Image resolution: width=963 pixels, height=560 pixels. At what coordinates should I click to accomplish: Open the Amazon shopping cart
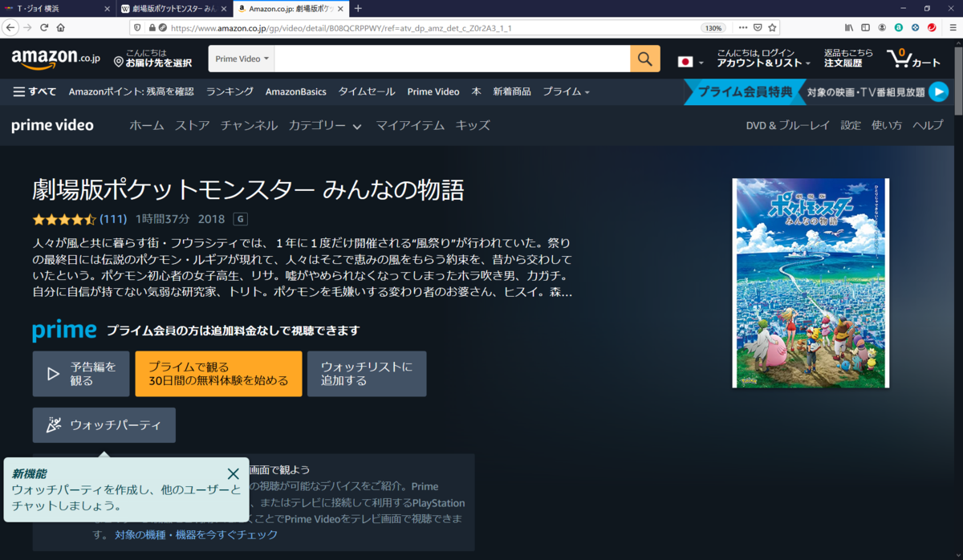click(913, 59)
